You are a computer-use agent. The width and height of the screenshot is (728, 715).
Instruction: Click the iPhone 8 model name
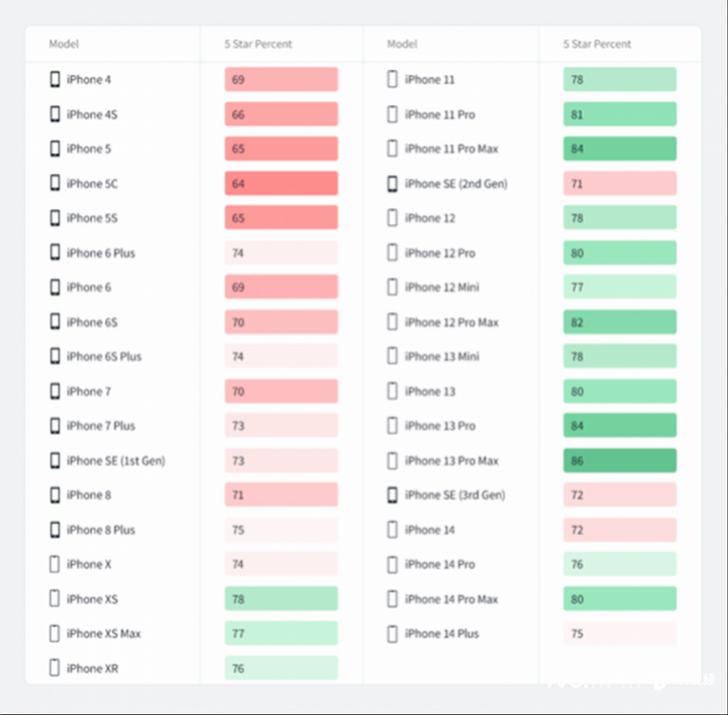[88, 495]
